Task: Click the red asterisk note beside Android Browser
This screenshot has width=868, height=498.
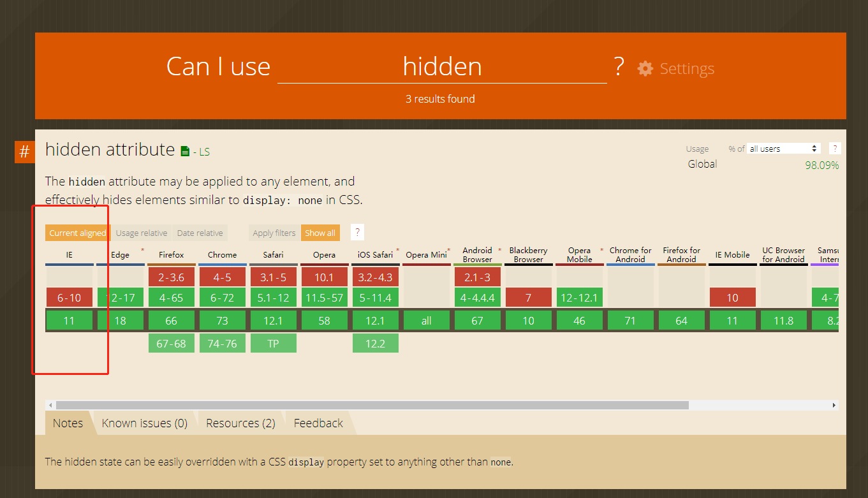Action: [x=499, y=250]
